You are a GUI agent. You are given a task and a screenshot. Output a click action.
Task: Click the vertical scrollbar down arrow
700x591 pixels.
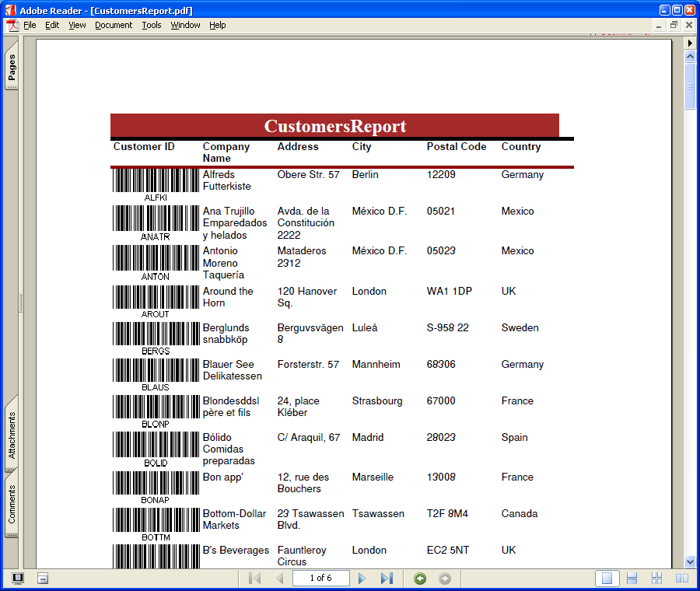690,561
